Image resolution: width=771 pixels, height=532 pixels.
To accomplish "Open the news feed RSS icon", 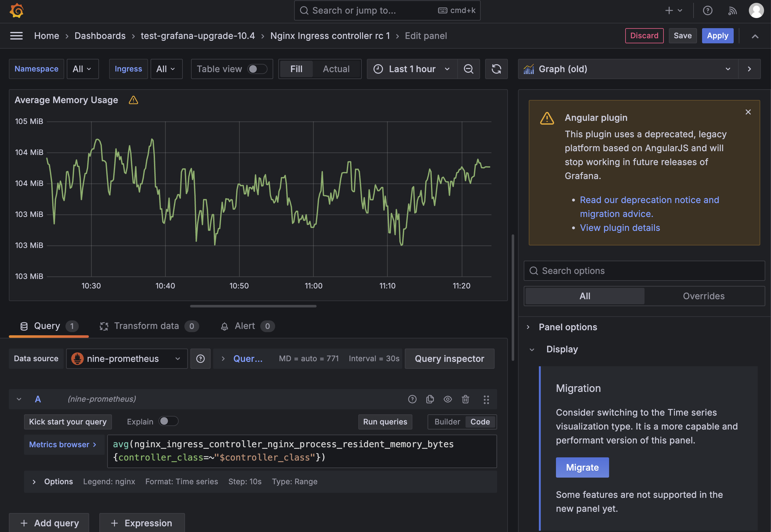I will (x=732, y=11).
